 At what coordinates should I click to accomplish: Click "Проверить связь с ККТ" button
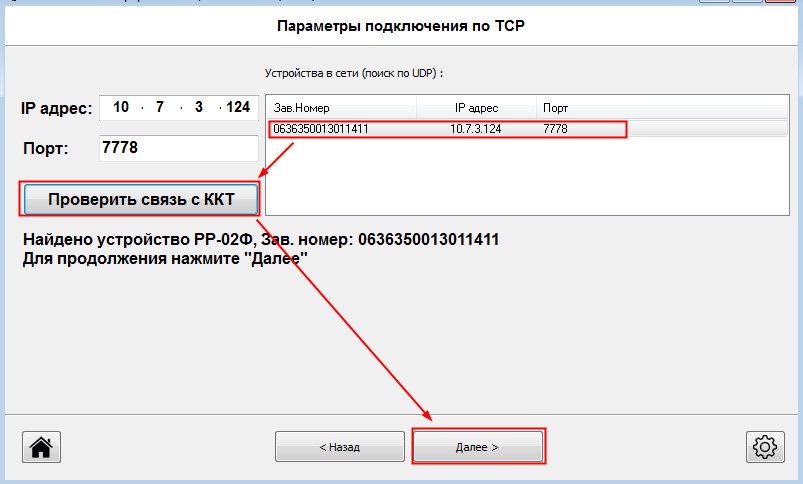141,199
